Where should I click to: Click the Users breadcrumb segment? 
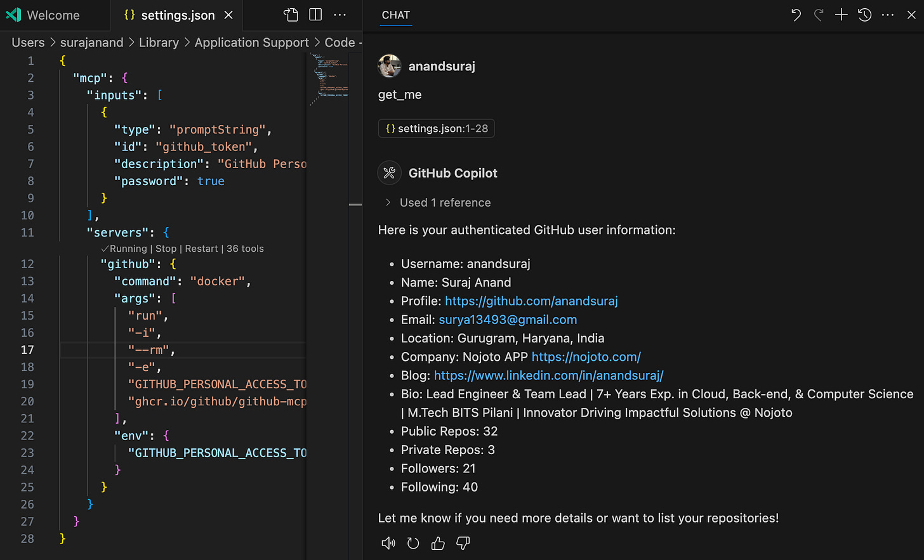pos(28,42)
